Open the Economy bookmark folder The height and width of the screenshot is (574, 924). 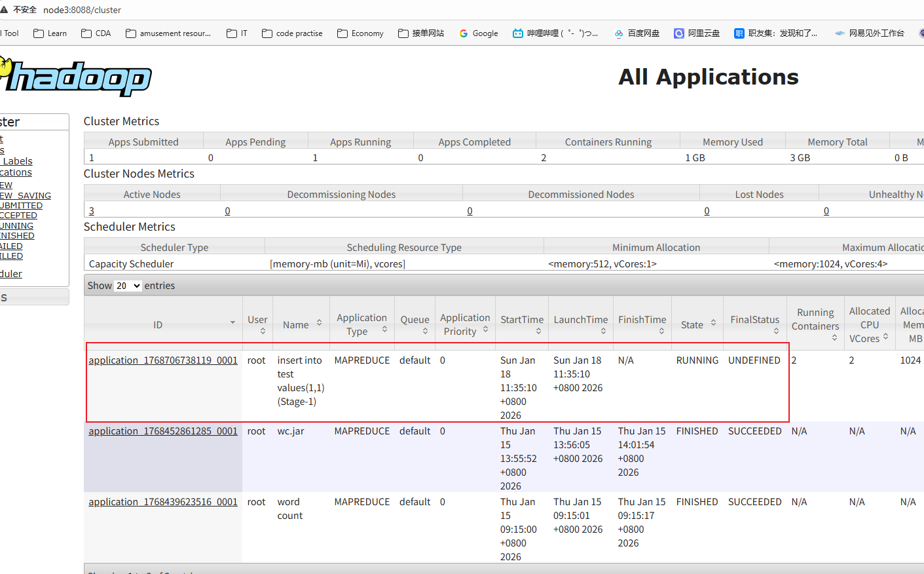tap(360, 33)
